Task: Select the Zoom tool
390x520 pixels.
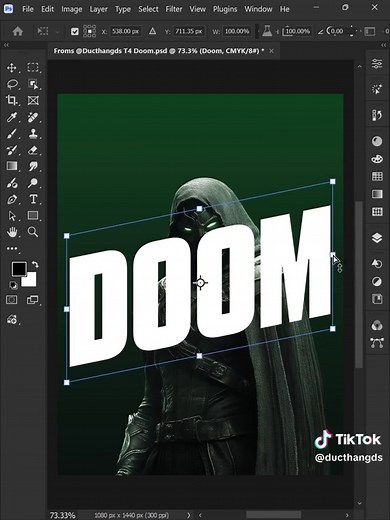Action: (33, 232)
